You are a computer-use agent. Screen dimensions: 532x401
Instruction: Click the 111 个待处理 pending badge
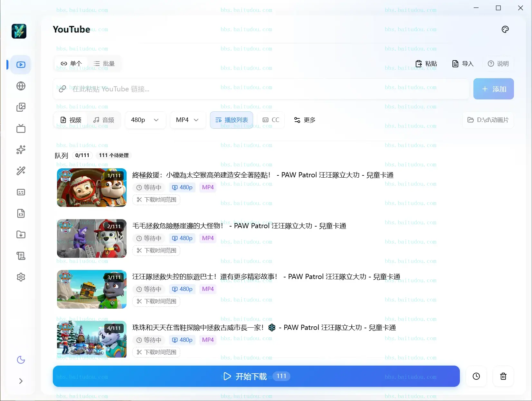coord(114,155)
